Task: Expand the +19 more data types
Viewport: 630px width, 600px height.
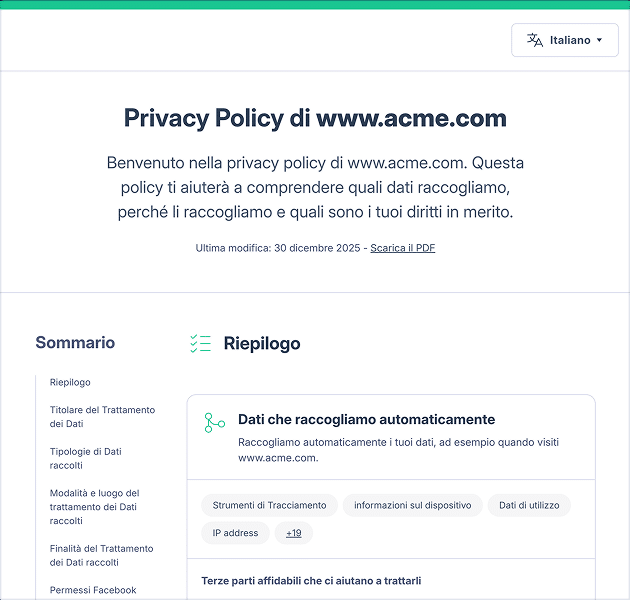Action: 293,533
